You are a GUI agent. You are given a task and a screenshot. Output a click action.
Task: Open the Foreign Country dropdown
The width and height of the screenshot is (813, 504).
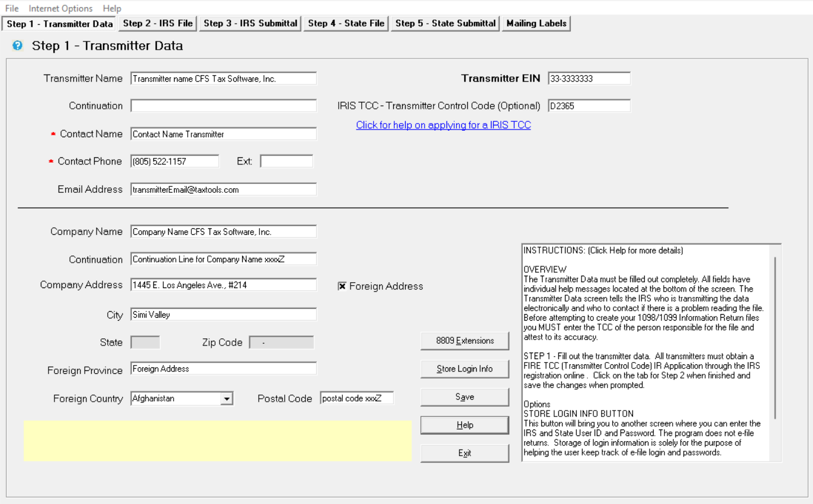[227, 399]
